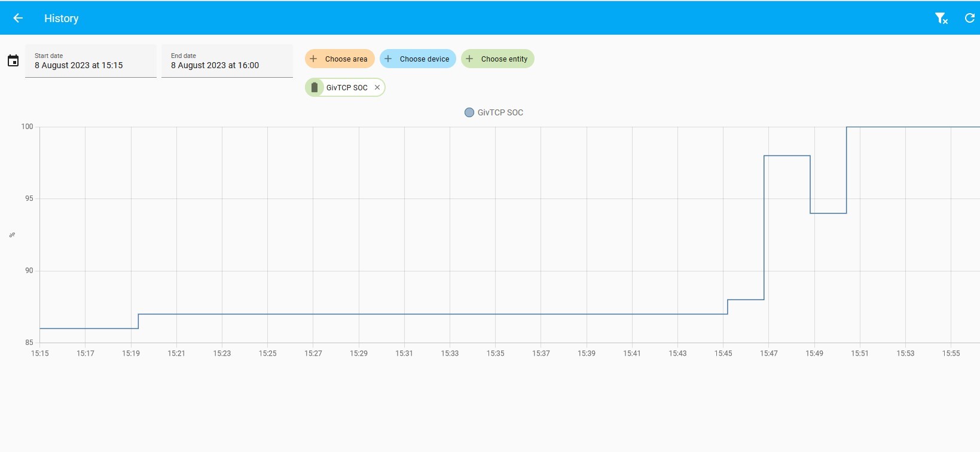Clear filters with the funnel icon
The image size is (980, 452).
[x=941, y=19]
